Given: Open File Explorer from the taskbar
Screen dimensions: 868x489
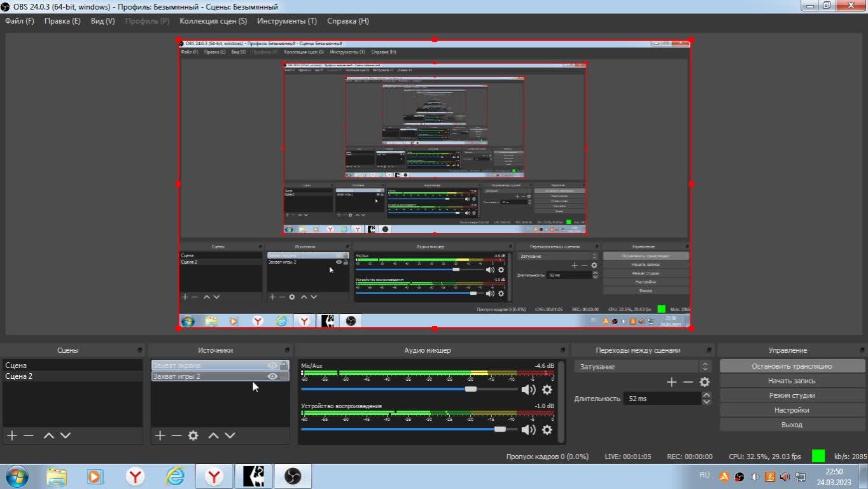Looking at the screenshot, I should (57, 476).
